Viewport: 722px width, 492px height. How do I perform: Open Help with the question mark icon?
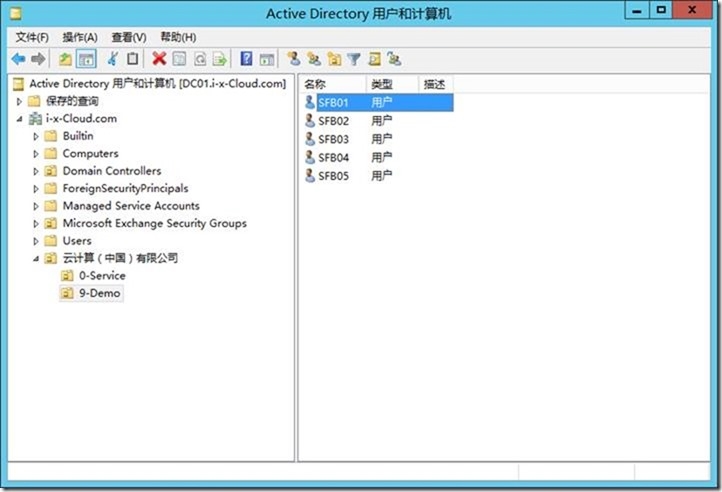(x=246, y=59)
